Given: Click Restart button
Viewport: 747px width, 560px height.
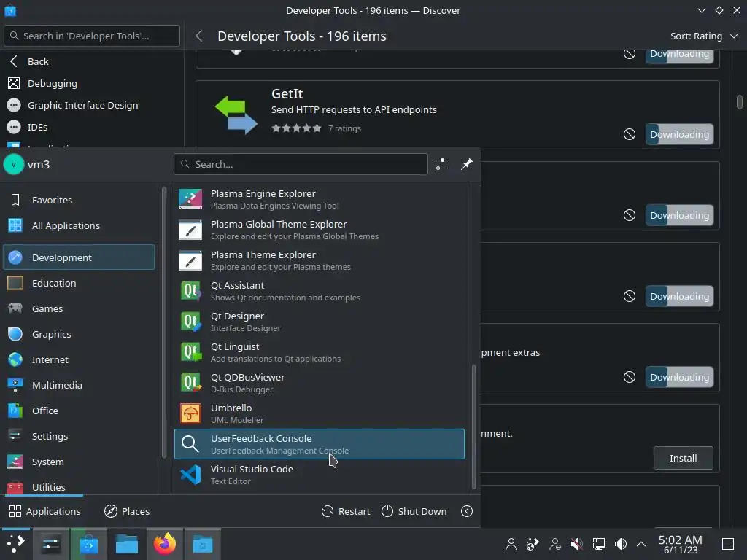Looking at the screenshot, I should click(346, 511).
